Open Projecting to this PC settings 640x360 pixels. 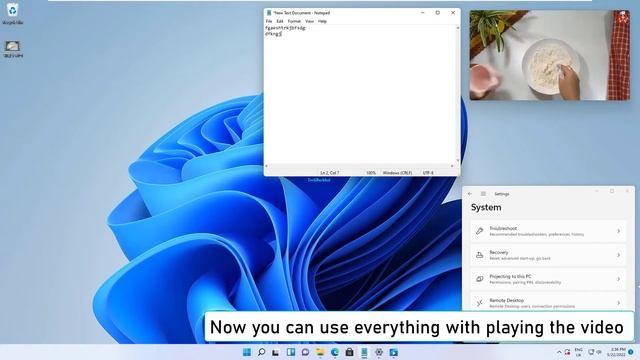click(x=548, y=279)
